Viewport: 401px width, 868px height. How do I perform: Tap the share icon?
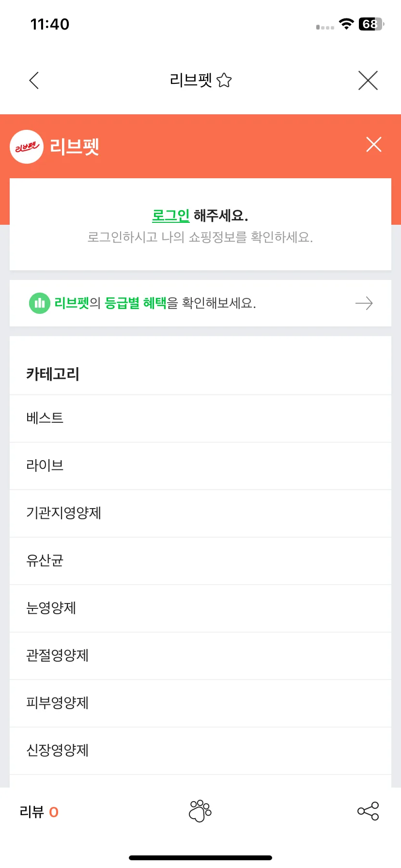(368, 811)
